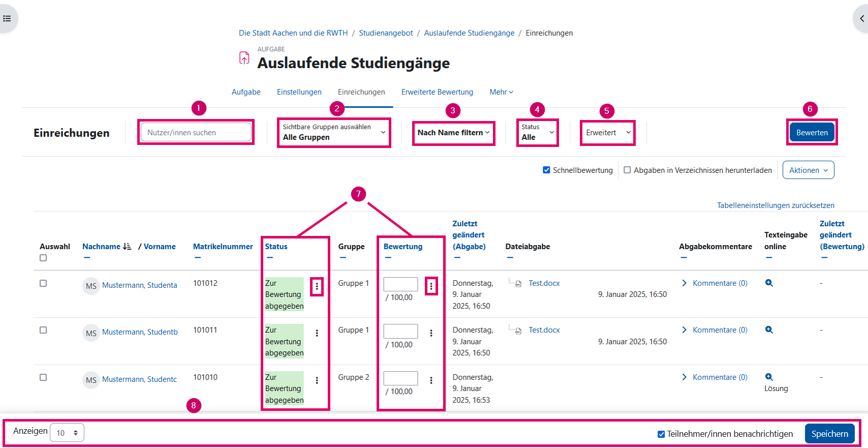Click the grade input for Studentc
868x448 pixels.
click(x=400, y=378)
